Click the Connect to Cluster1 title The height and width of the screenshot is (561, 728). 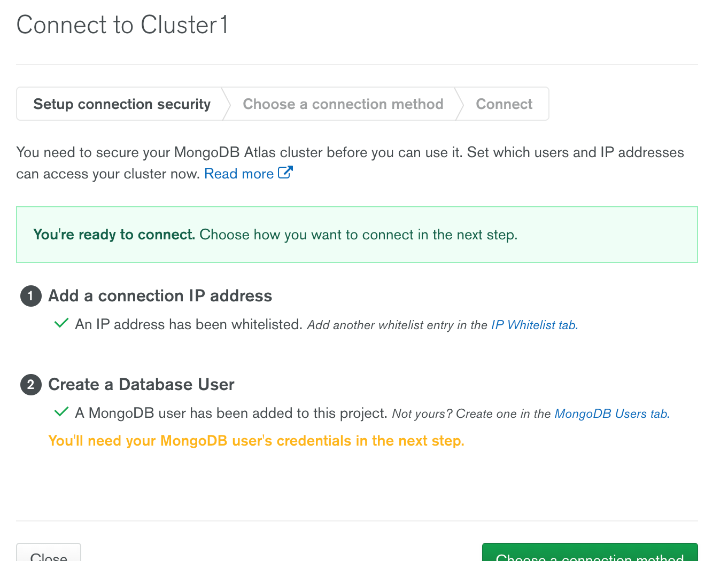click(x=122, y=25)
